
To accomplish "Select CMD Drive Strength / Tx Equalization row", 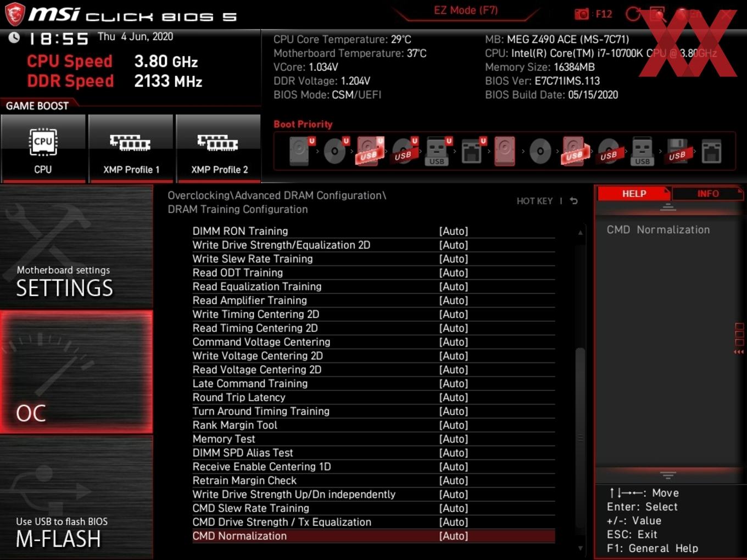I will [x=374, y=522].
